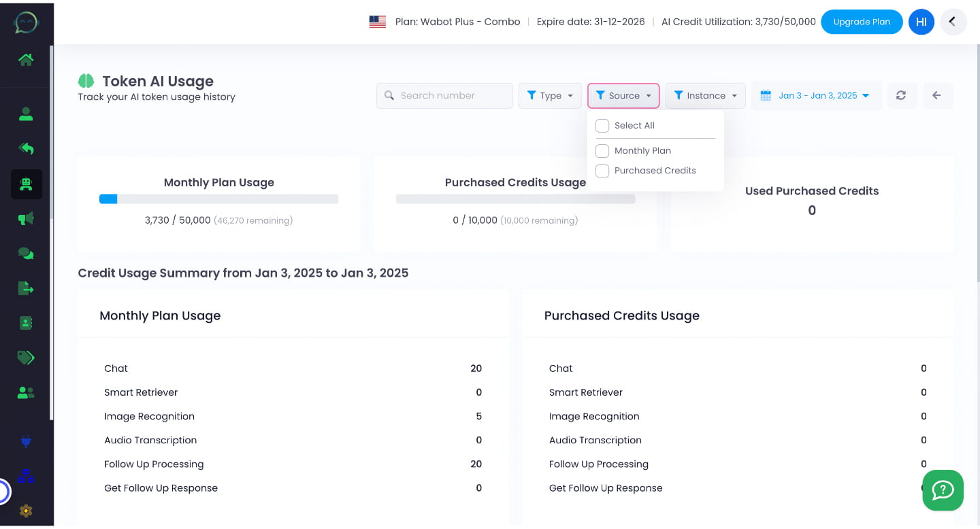The width and height of the screenshot is (980, 529).
Task: Click the Monthly Plan Usage progress bar
Action: [x=218, y=199]
